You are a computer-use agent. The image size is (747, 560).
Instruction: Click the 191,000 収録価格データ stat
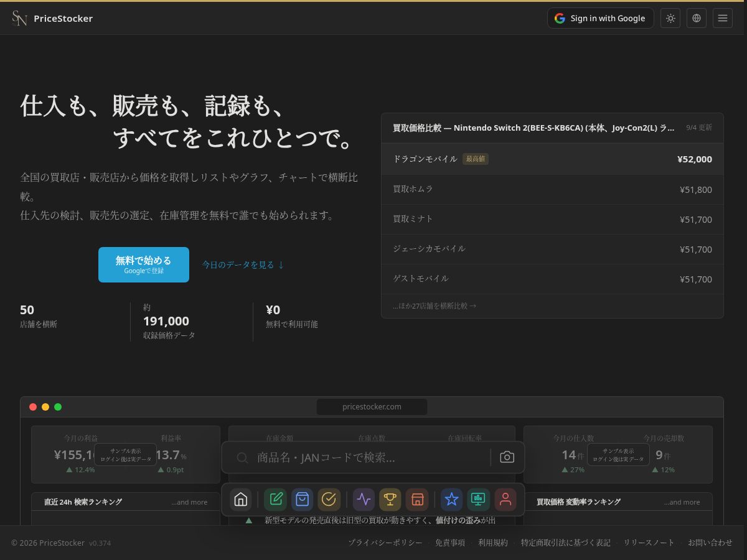click(169, 321)
